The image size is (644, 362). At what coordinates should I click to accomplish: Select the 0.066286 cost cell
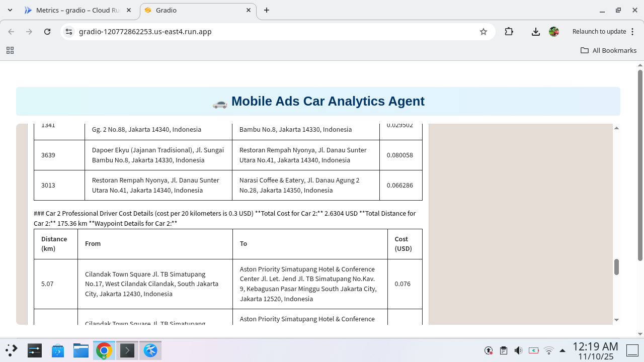point(400,185)
